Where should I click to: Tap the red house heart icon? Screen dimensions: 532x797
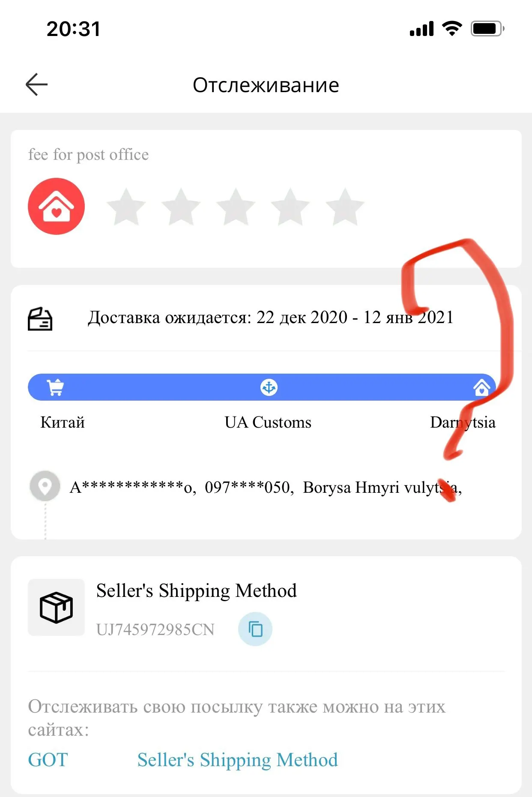click(x=56, y=206)
